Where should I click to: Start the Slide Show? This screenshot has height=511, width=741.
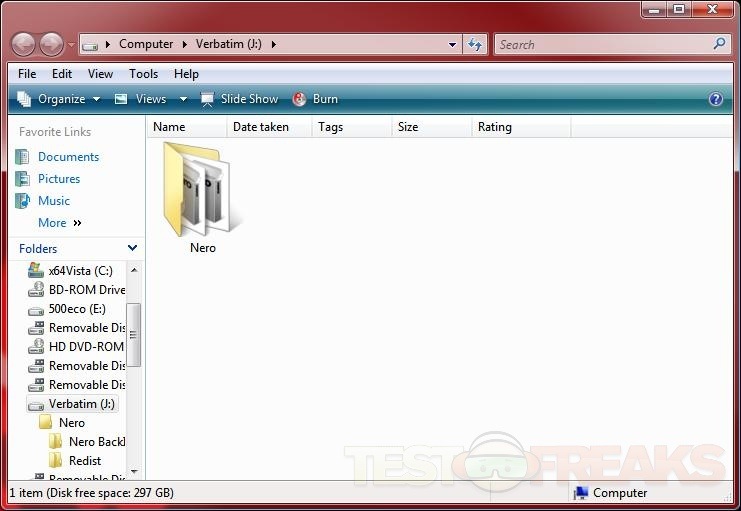coord(239,99)
